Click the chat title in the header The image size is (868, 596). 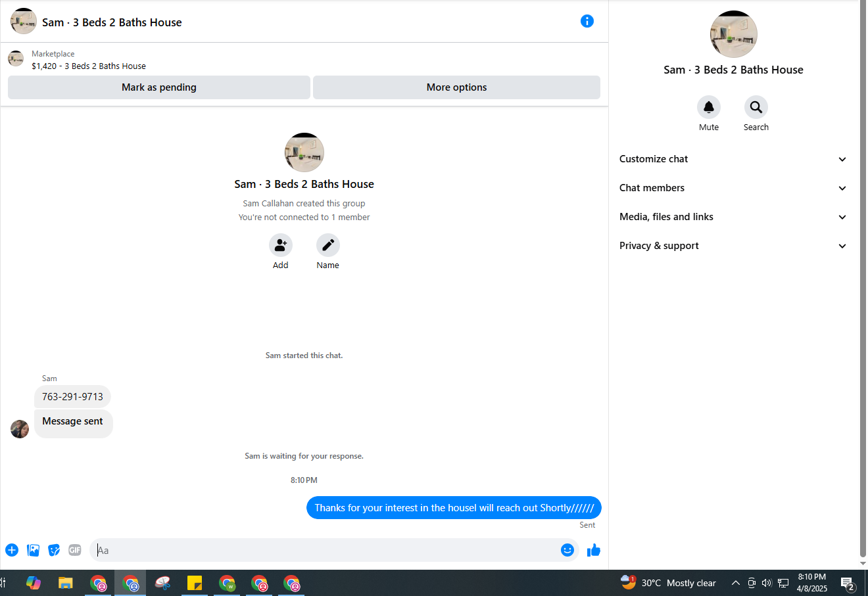112,22
